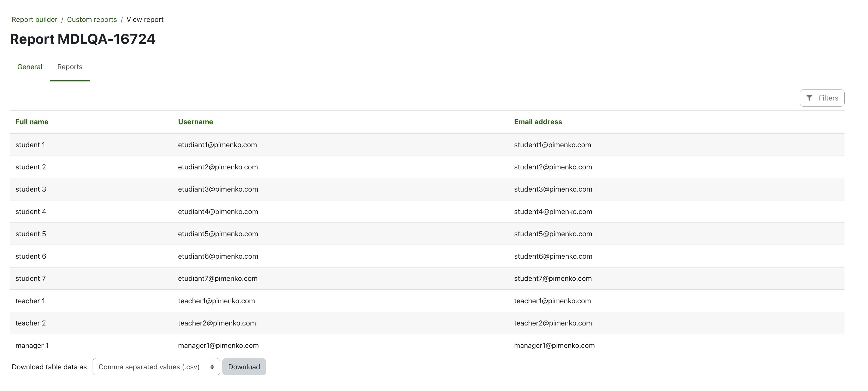The image size is (868, 391).
Task: Click username etudiant6@pimenko.com
Action: click(x=218, y=256)
